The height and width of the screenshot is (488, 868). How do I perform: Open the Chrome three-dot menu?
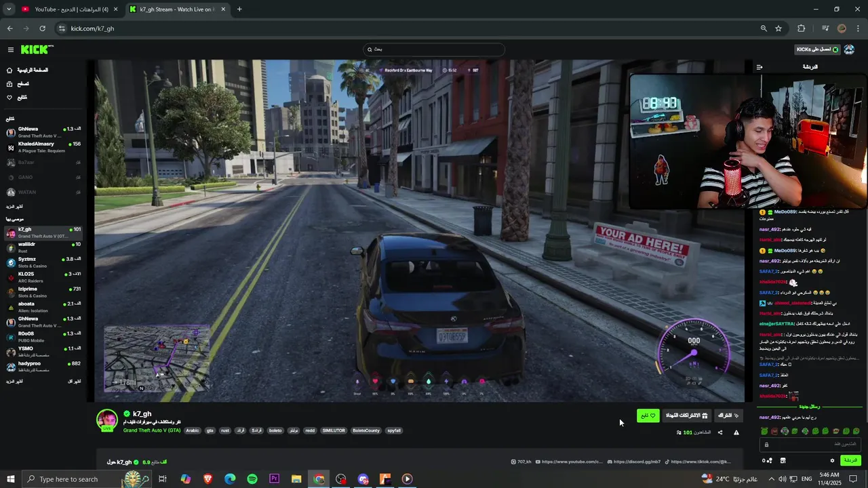point(859,28)
